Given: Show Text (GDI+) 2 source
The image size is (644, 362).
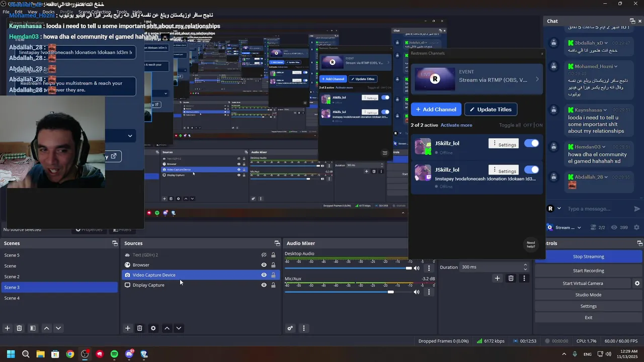Looking at the screenshot, I should pyautogui.click(x=264, y=255).
